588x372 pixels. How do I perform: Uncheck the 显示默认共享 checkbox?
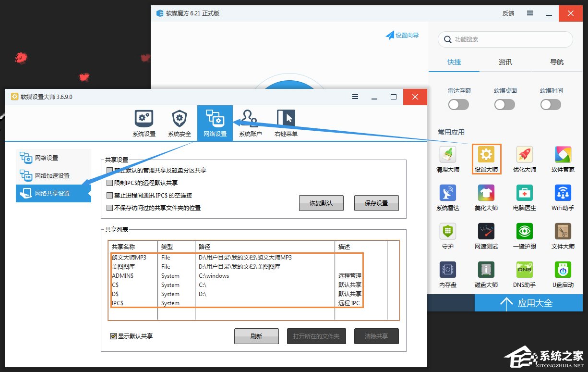click(x=113, y=336)
